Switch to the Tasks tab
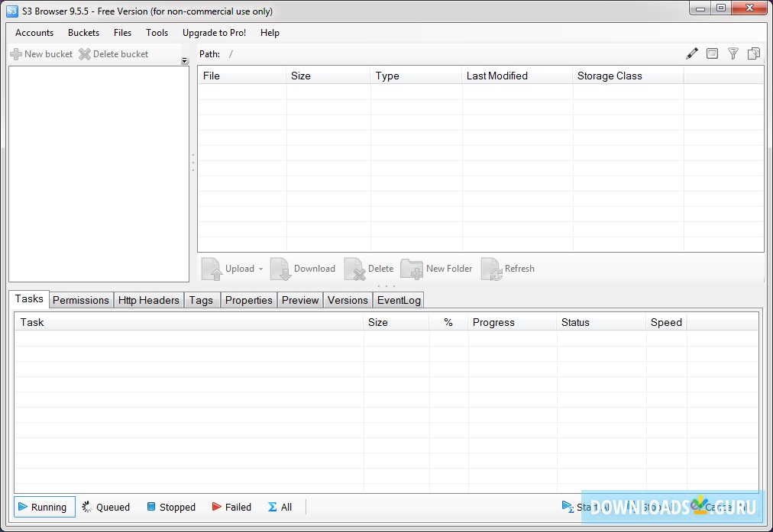Viewport: 773px width, 532px height. [x=29, y=299]
